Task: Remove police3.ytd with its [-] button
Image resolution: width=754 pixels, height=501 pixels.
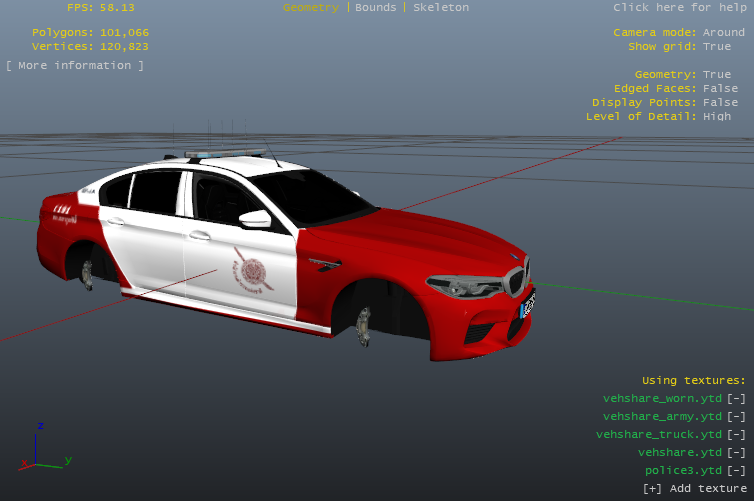Action: point(736,470)
